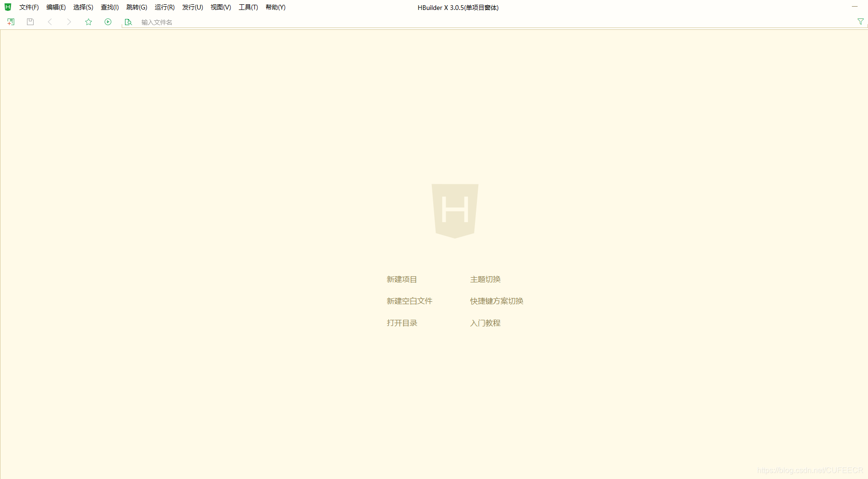This screenshot has height=479, width=868.
Task: Click the 新建项目 link
Action: 402,280
